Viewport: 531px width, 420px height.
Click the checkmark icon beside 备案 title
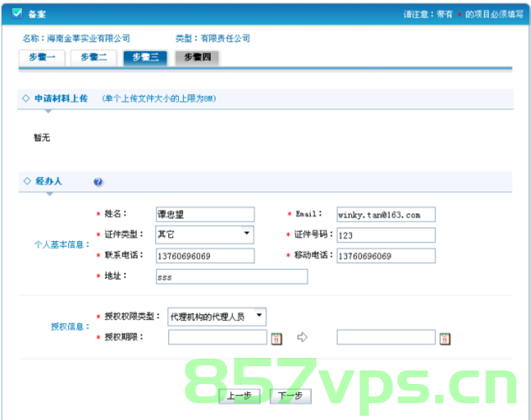17,13
